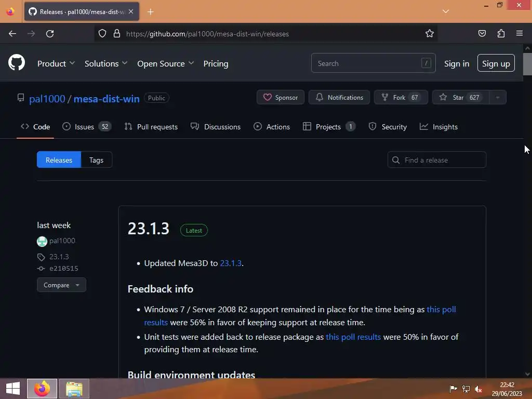Open the Pricing page

(216, 63)
